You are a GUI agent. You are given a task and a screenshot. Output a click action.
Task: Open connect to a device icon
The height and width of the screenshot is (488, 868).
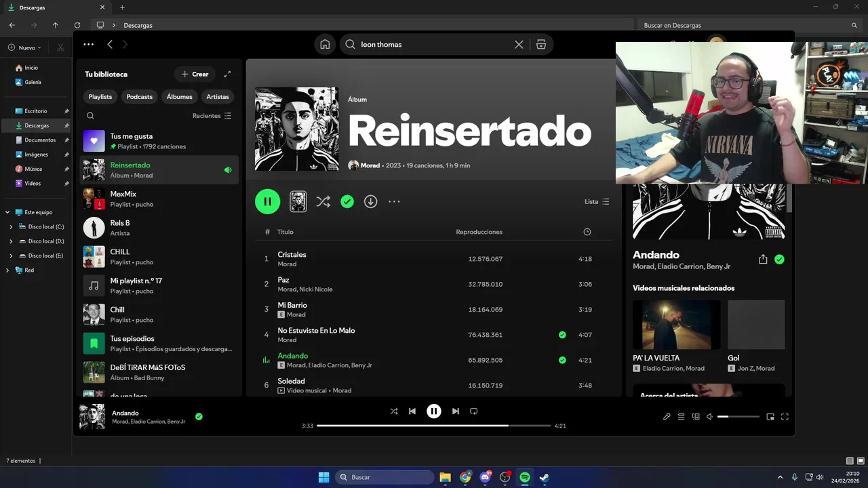coord(696,416)
